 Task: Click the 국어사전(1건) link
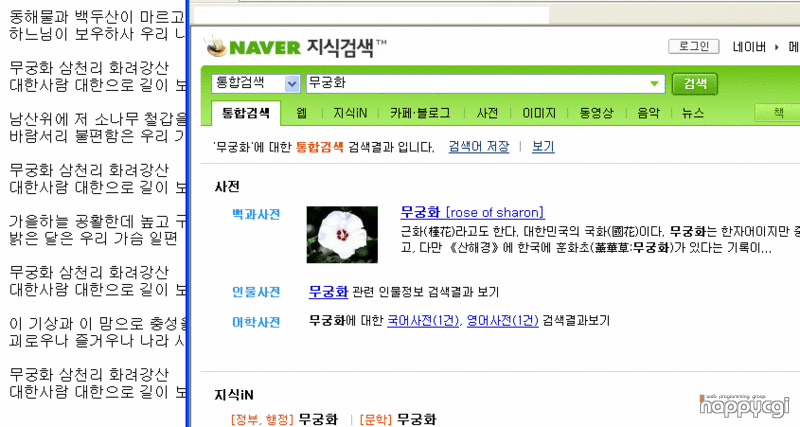423,321
